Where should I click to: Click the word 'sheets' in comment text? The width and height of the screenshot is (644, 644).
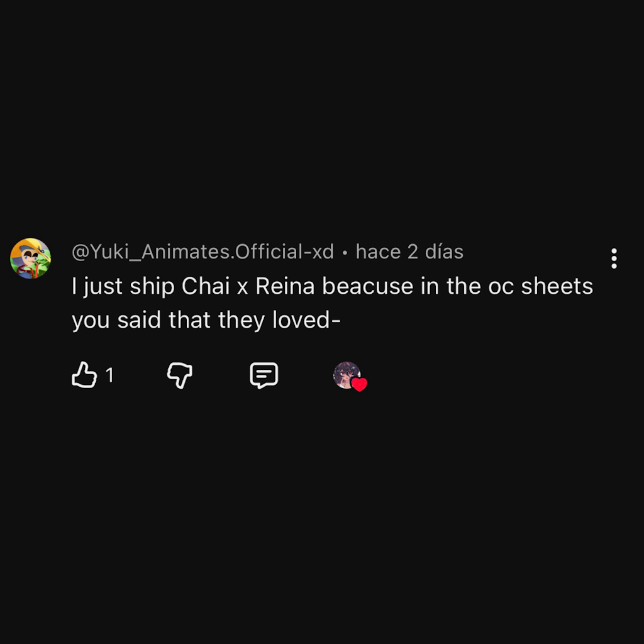pos(557,286)
